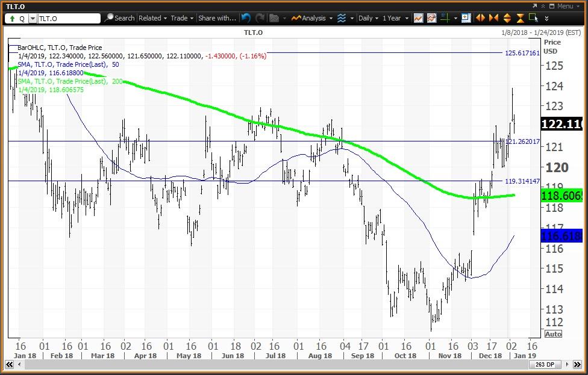Expand the crosshair tool dropdown arrow
588x375 pixels.
(455, 18)
